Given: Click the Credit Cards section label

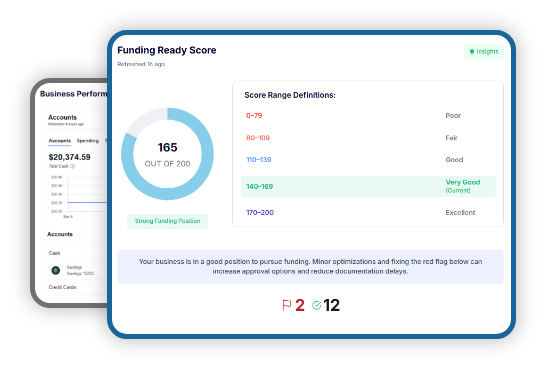Looking at the screenshot, I should [x=62, y=287].
